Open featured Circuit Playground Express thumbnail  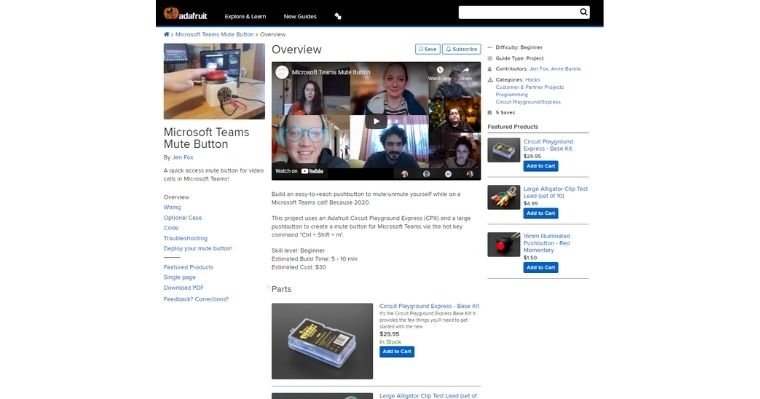[x=504, y=150]
